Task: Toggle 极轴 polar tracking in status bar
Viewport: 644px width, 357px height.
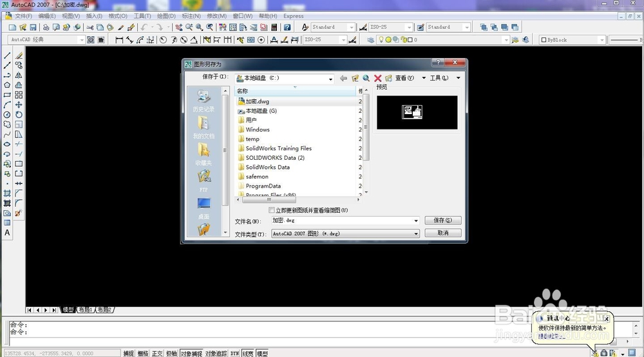Action: click(x=172, y=353)
